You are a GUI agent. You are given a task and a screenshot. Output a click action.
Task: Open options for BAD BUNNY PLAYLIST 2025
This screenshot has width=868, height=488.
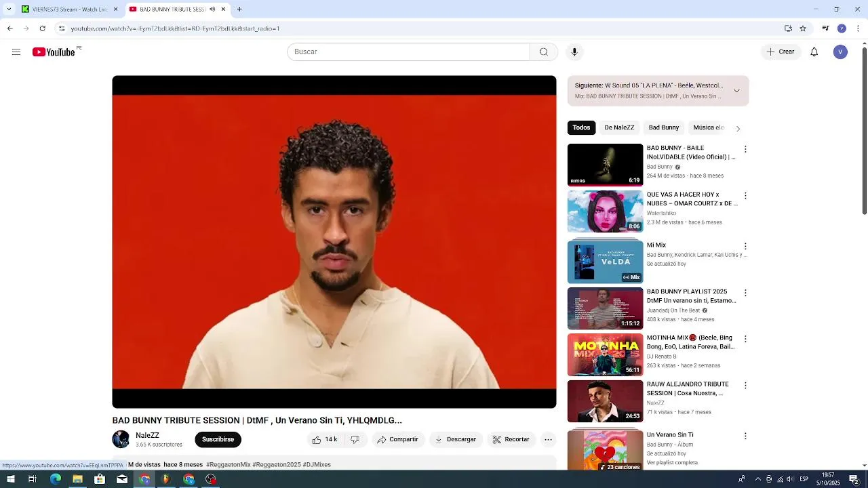[x=745, y=293]
